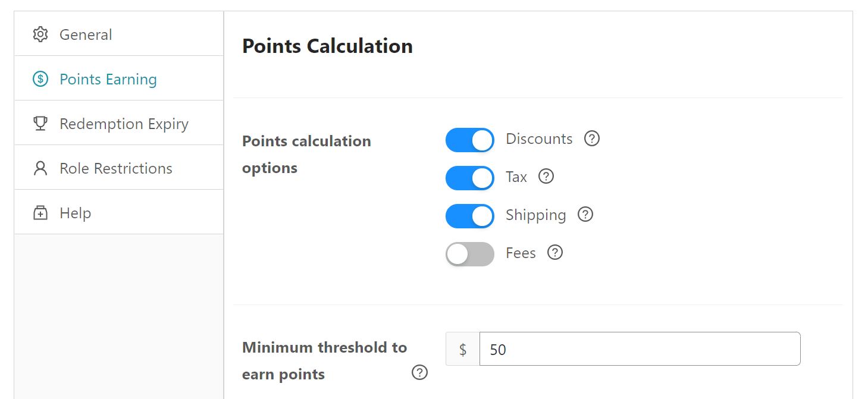Open help tooltip next to Discounts
The height and width of the screenshot is (399, 868).
pyautogui.click(x=591, y=139)
